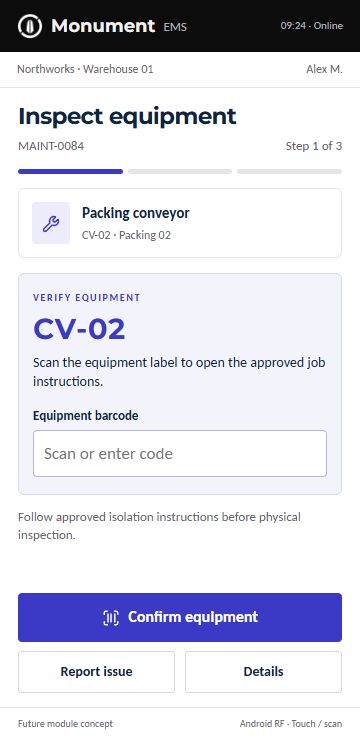The image size is (360, 740).
Task: Open the Details button
Action: tap(263, 672)
